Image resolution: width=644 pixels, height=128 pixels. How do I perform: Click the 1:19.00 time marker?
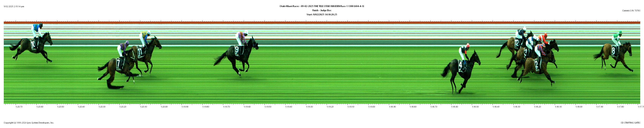372,107
